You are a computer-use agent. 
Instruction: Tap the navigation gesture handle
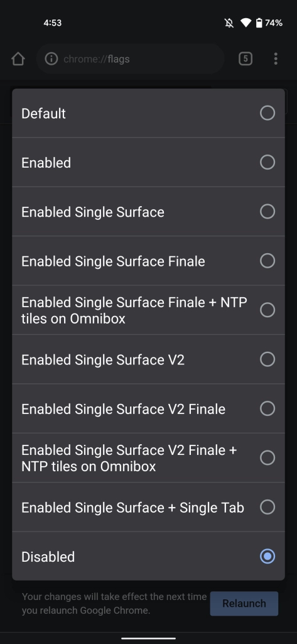coord(148,638)
